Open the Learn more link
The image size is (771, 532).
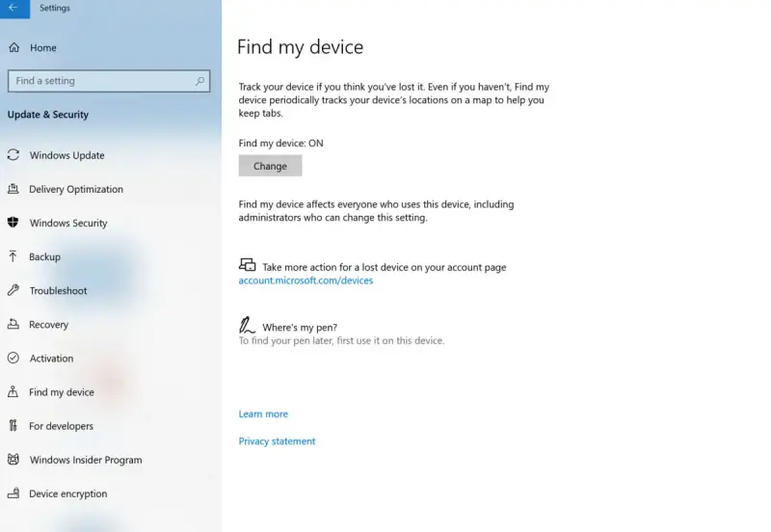(263, 414)
